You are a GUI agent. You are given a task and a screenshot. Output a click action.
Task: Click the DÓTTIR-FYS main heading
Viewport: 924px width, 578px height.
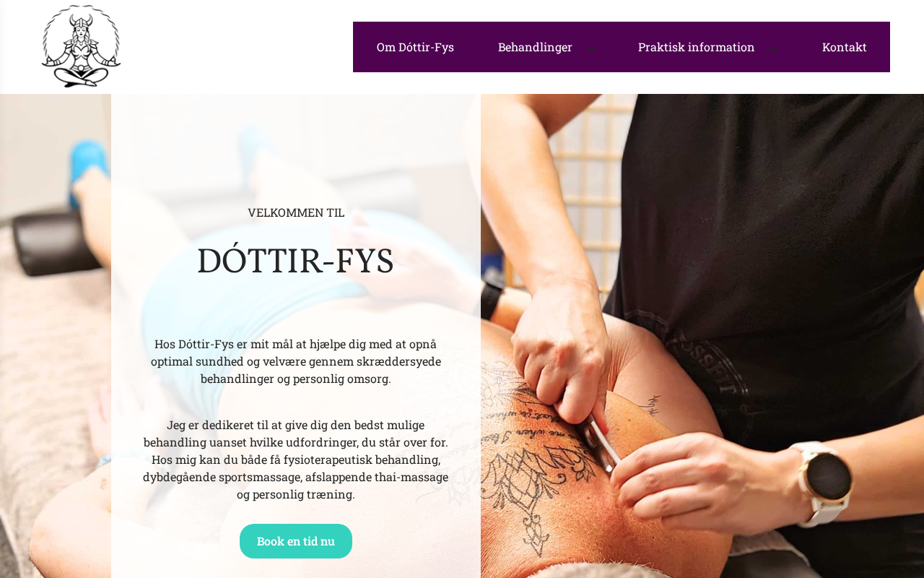(296, 261)
